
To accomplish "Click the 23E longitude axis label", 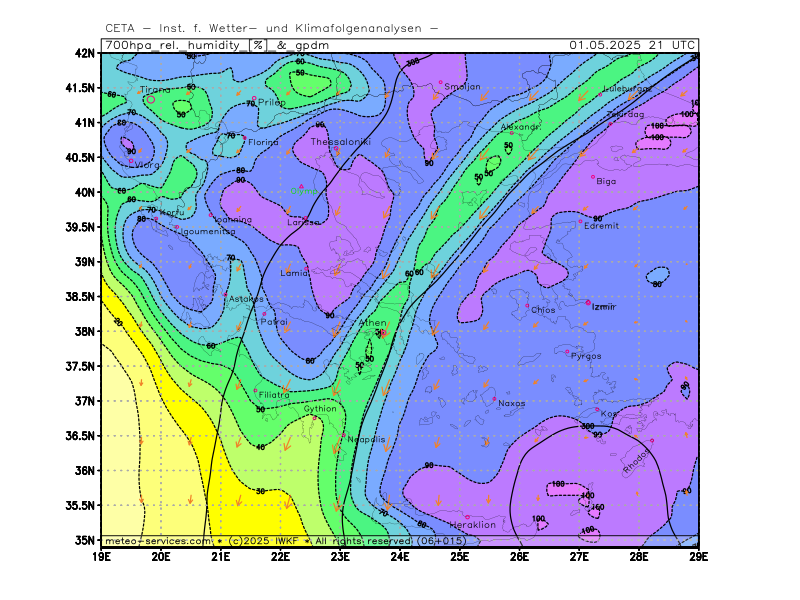I will point(340,557).
